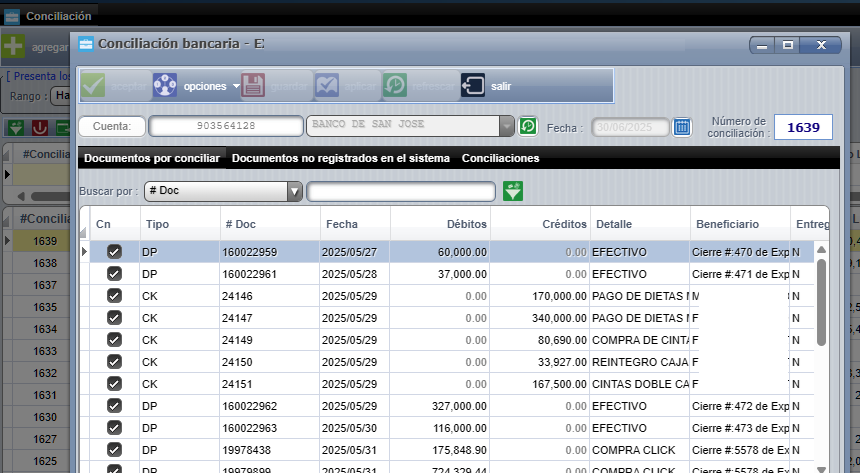Click the green agregar plus icon
The image size is (860, 473).
(x=14, y=47)
